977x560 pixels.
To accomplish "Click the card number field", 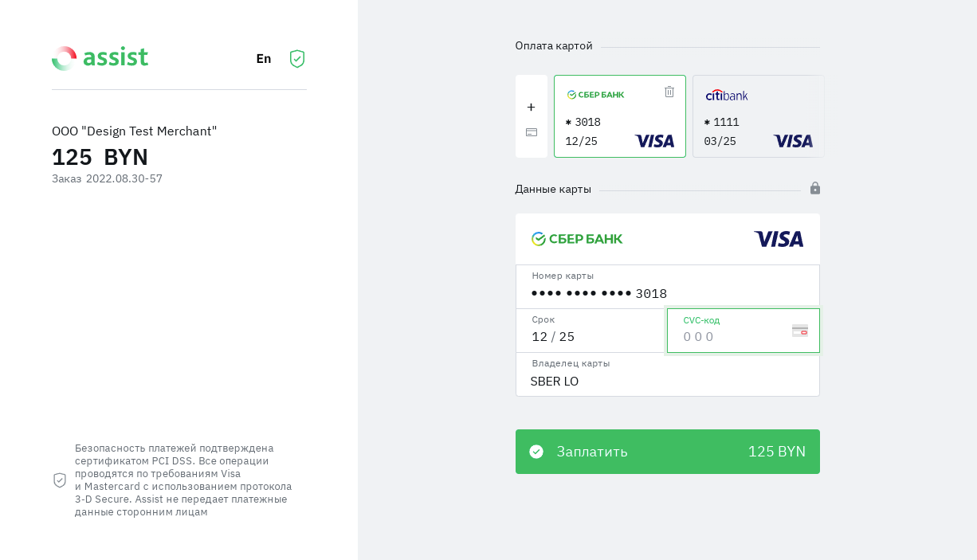I will click(667, 293).
